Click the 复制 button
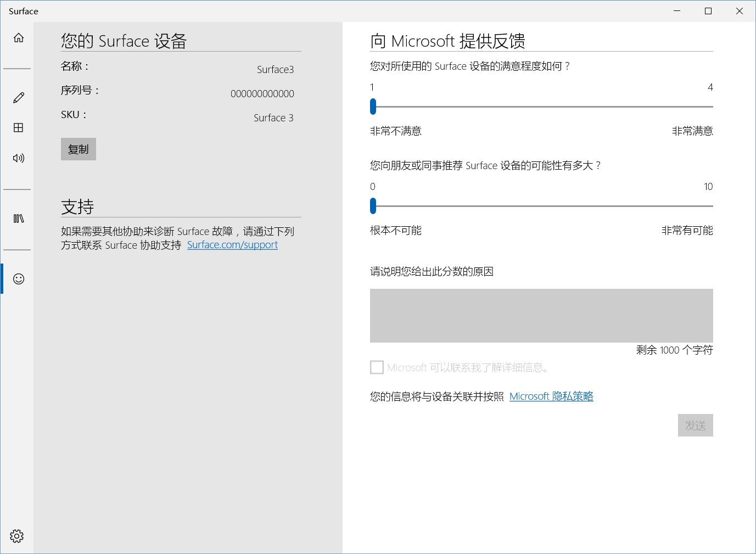Viewport: 756px width, 554px height. tap(79, 149)
